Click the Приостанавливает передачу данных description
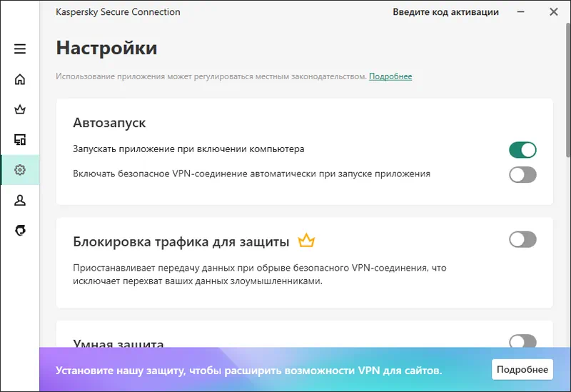Viewport: 571px width, 392px height. coord(260,274)
